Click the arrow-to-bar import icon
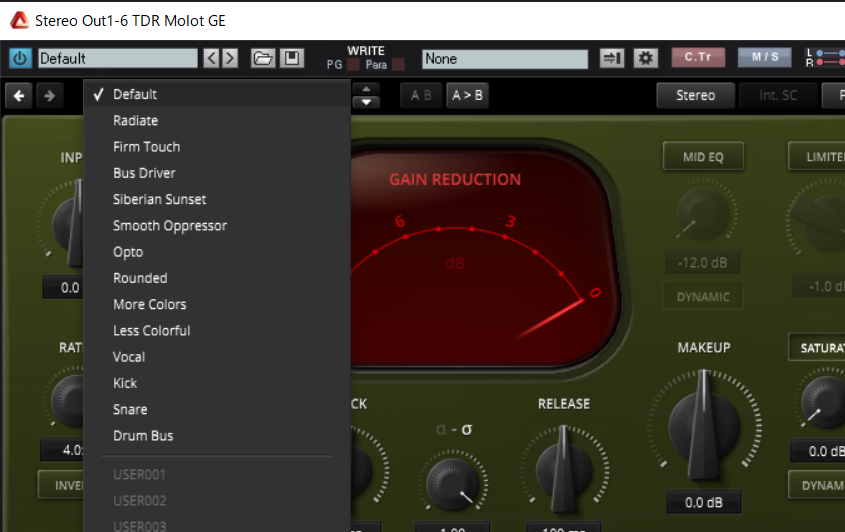This screenshot has width=845, height=532. point(612,58)
